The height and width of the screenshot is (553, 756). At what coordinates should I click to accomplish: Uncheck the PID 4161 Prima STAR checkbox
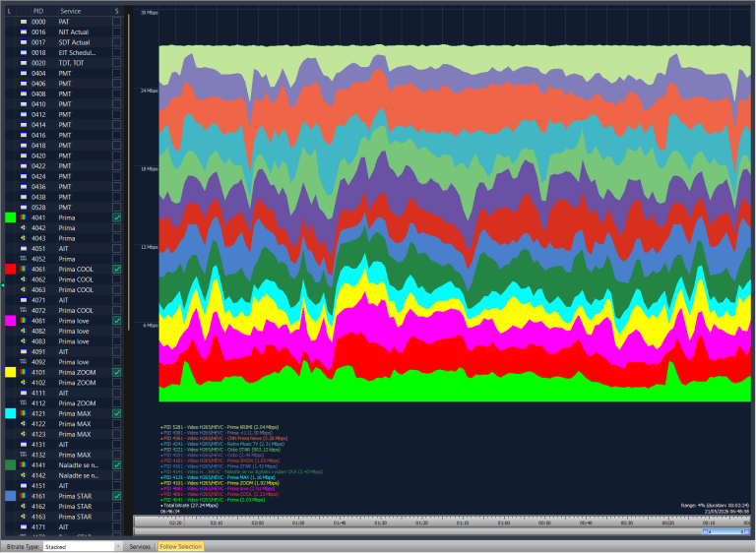coord(117,496)
